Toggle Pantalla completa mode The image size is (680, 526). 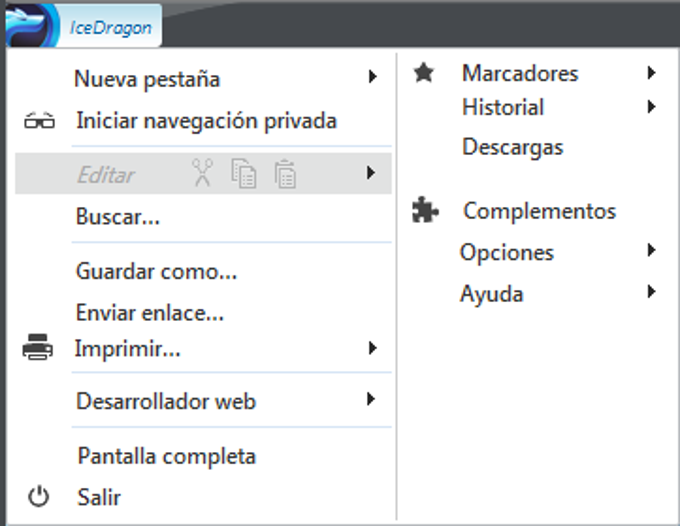(x=166, y=456)
